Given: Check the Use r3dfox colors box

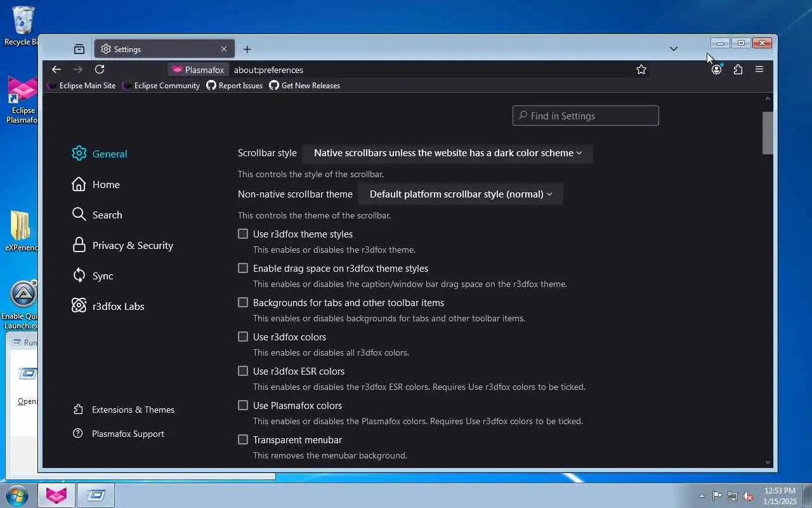Looking at the screenshot, I should [243, 337].
